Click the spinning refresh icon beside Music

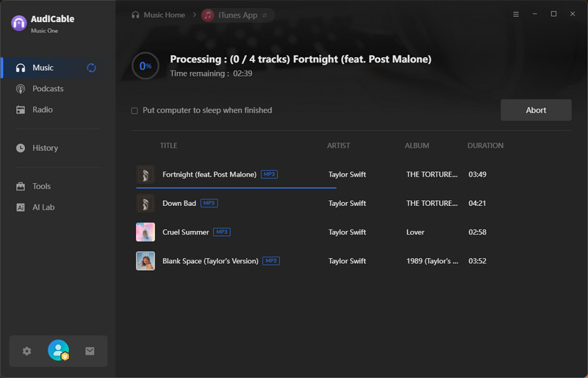pos(91,68)
